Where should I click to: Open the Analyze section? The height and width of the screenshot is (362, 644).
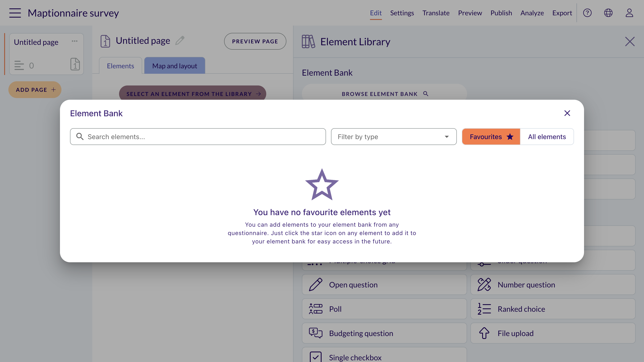click(532, 13)
